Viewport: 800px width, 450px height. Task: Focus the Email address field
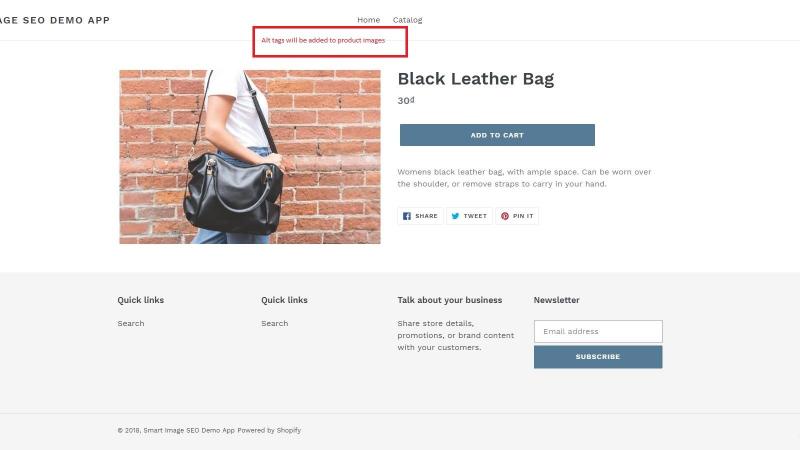click(x=598, y=332)
